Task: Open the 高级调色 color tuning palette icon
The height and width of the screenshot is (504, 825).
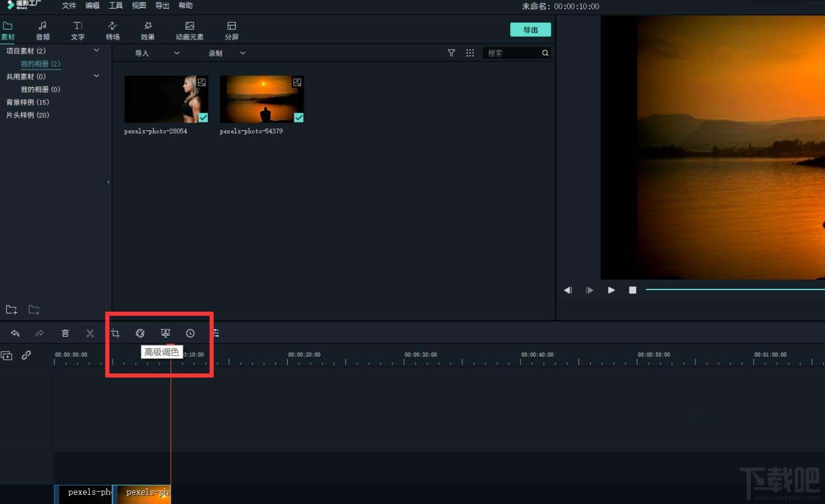Action: pos(140,333)
